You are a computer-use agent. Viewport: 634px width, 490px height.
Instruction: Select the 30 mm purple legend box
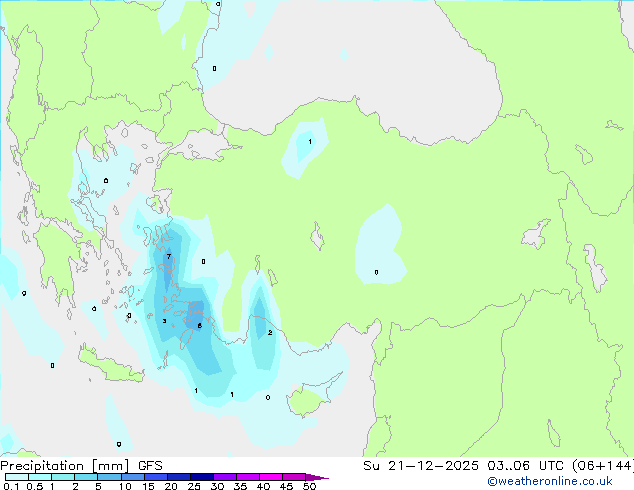point(225,477)
